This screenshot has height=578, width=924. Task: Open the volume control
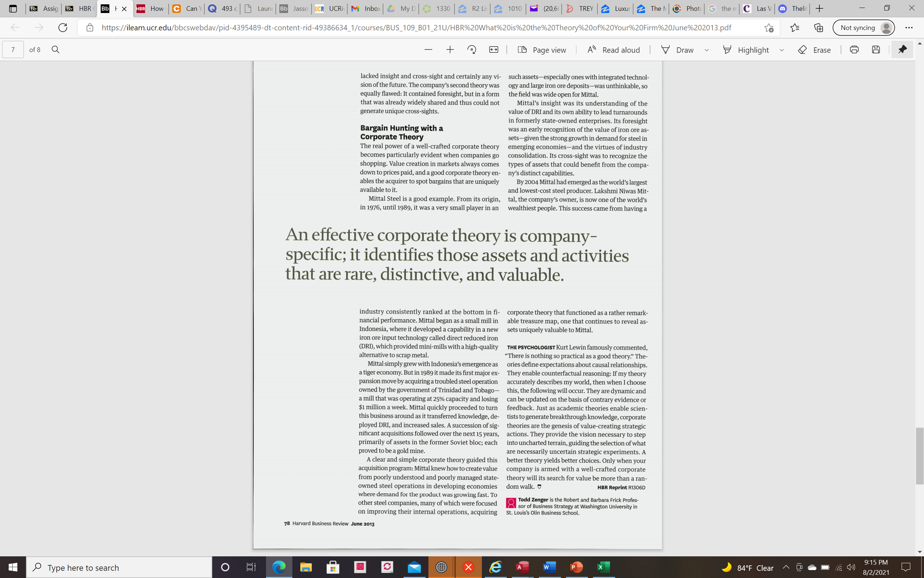[x=851, y=567]
